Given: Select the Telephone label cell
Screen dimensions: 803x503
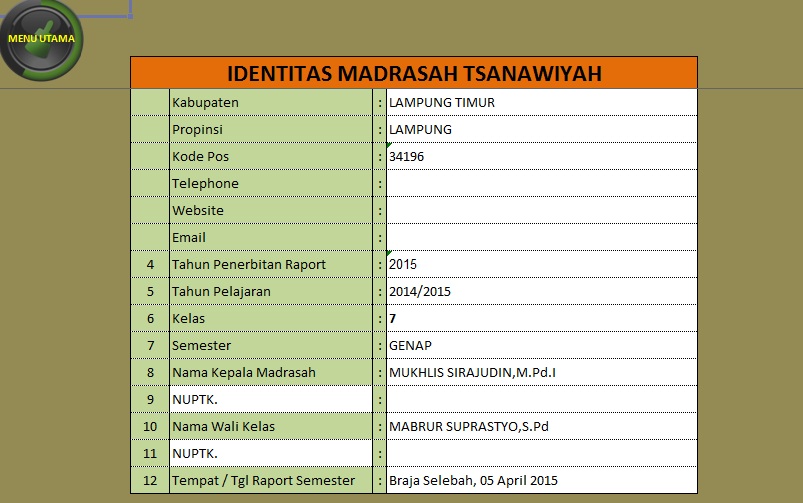Looking at the screenshot, I should coord(271,183).
